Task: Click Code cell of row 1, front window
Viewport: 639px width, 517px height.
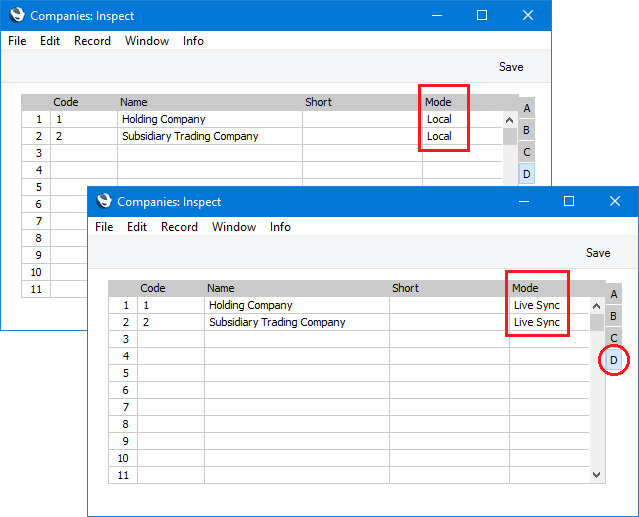Action: (171, 305)
